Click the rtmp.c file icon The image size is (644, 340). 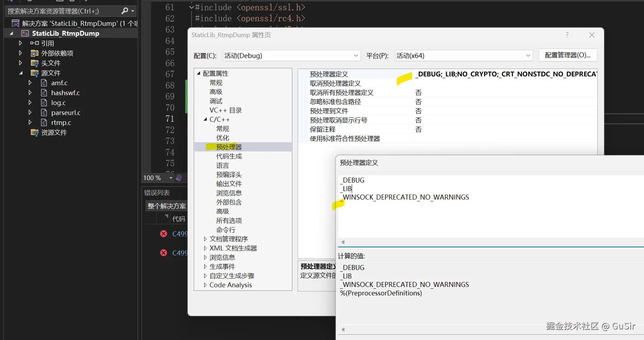(44, 122)
